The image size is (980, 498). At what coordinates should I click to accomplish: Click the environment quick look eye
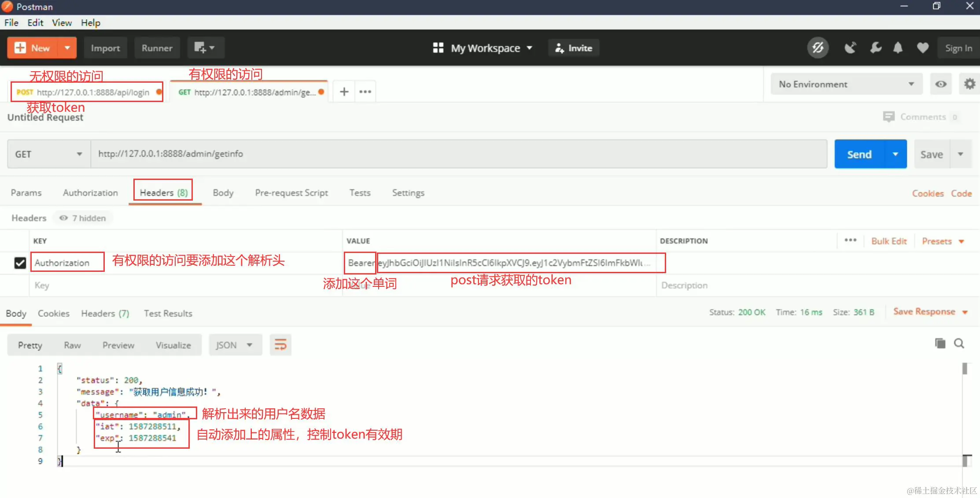point(941,84)
